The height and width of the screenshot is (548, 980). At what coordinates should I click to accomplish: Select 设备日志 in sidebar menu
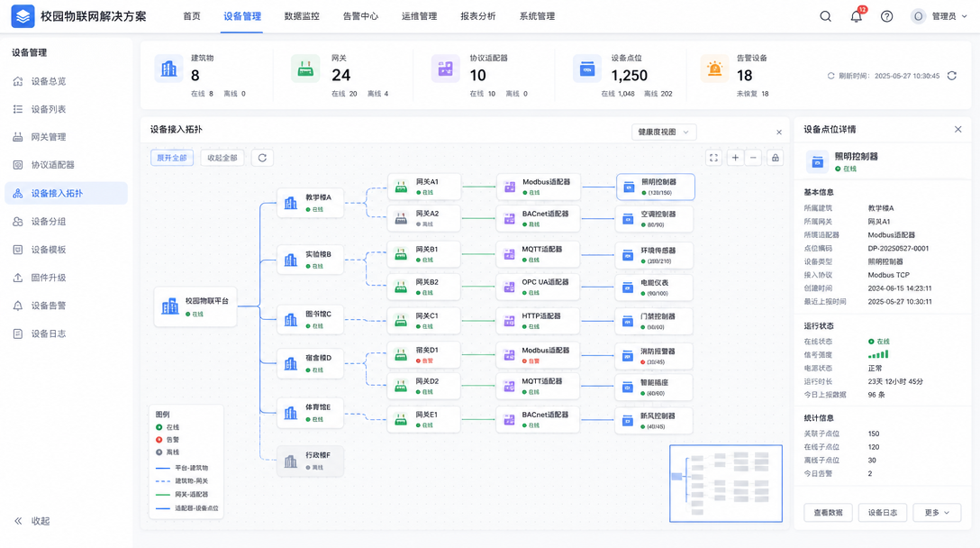click(67, 334)
